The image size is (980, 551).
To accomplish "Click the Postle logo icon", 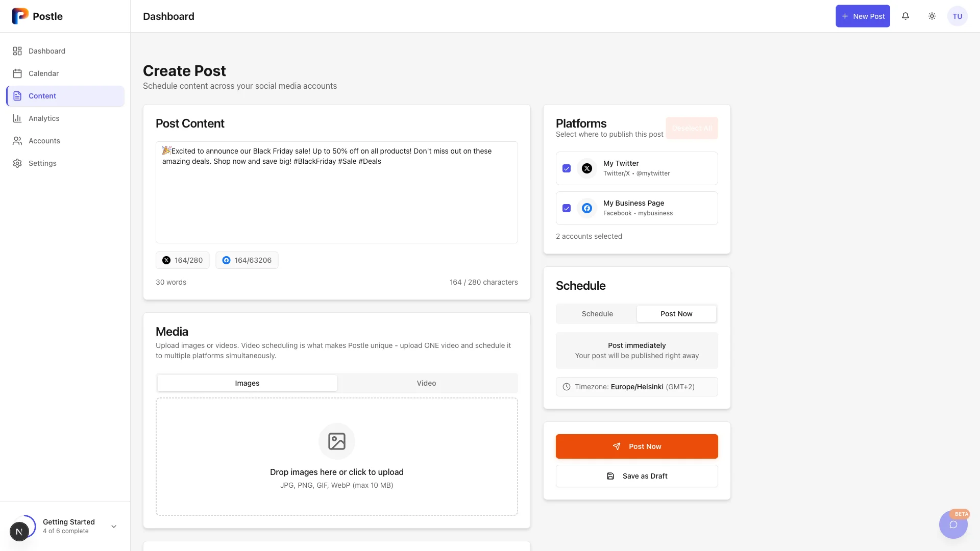I will pyautogui.click(x=19, y=16).
